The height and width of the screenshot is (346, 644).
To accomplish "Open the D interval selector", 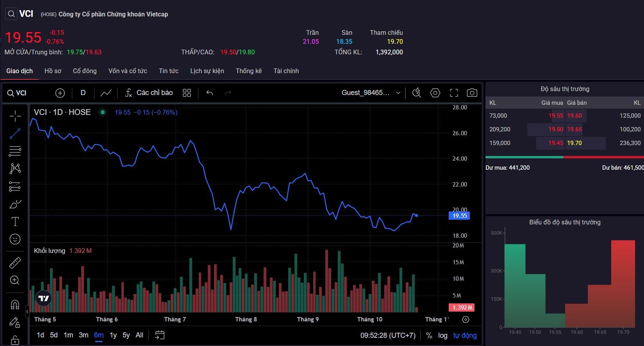I will pyautogui.click(x=83, y=93).
